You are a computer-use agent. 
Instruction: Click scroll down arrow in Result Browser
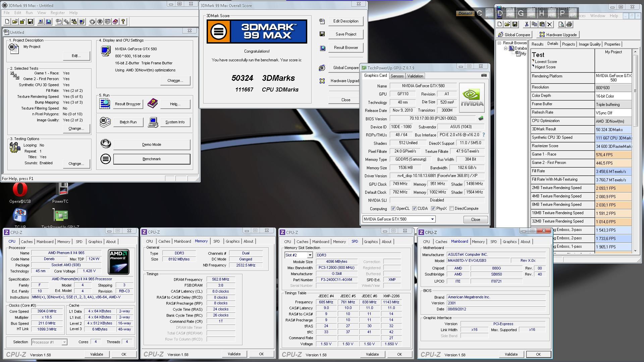635,250
